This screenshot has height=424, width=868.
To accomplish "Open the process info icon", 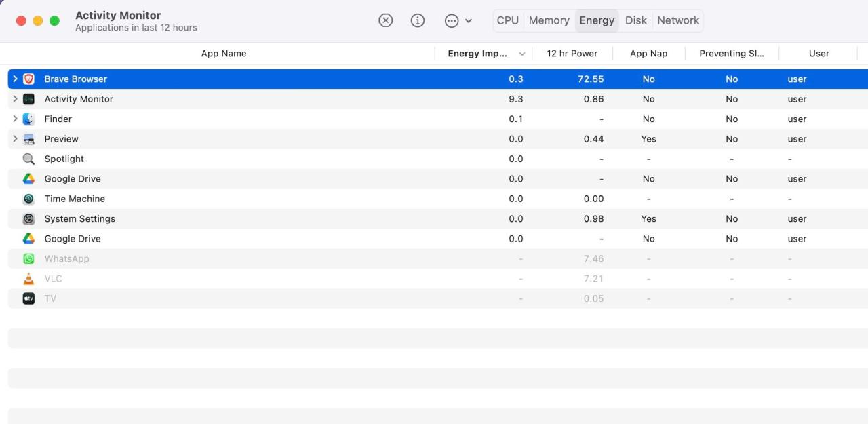I will [418, 20].
